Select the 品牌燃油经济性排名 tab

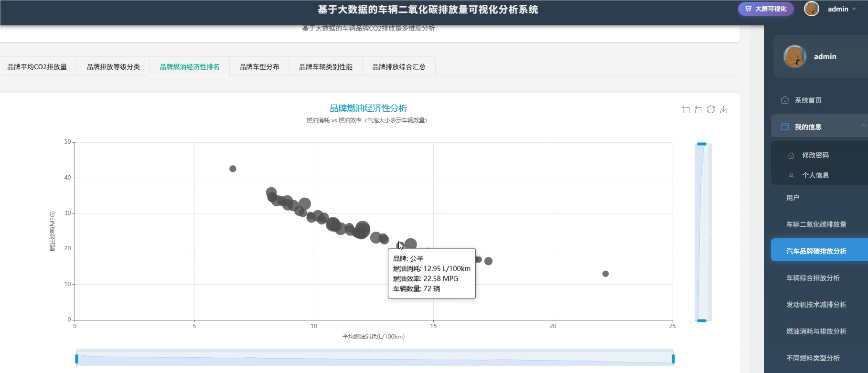point(190,67)
